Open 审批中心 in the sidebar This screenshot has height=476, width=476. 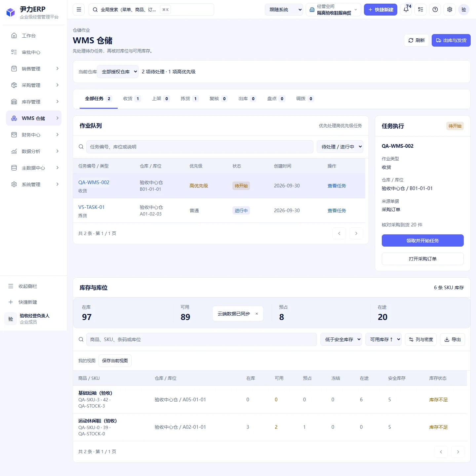[34, 52]
